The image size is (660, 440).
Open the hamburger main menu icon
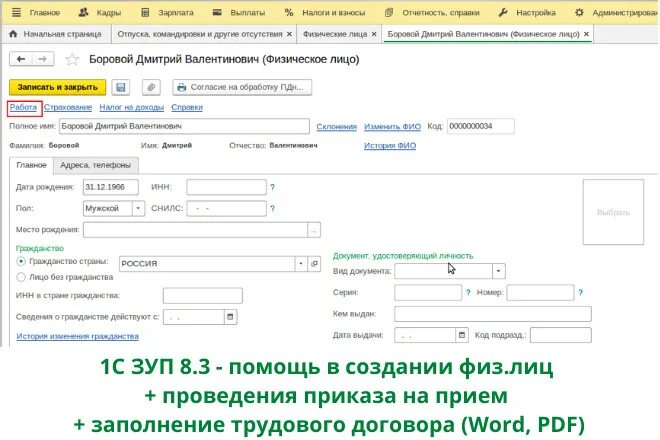(16, 12)
